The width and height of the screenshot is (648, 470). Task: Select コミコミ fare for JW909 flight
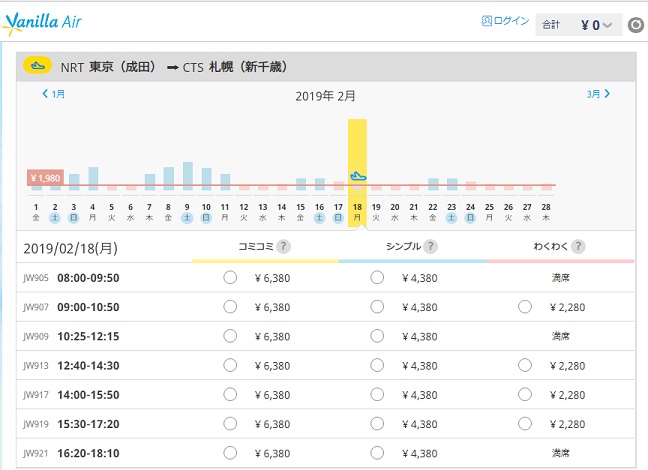pyautogui.click(x=230, y=336)
